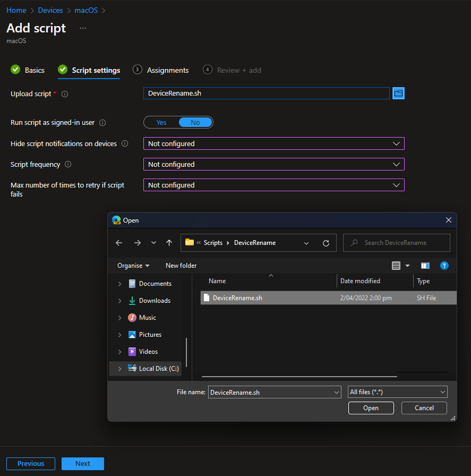
Task: Click the Open button in file dialog
Action: click(371, 408)
